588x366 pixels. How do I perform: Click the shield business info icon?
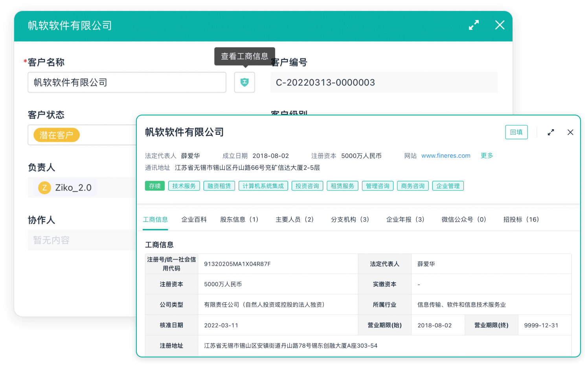click(x=244, y=82)
